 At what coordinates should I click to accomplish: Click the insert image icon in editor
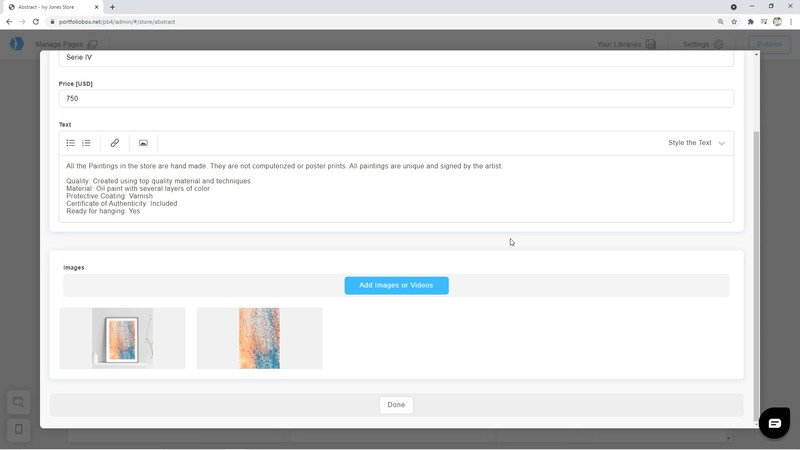click(x=143, y=143)
